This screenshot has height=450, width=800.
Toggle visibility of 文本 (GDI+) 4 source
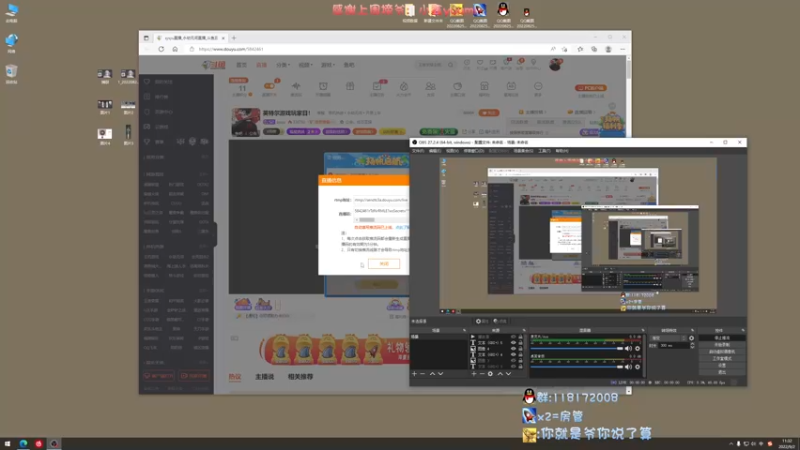[x=513, y=355]
